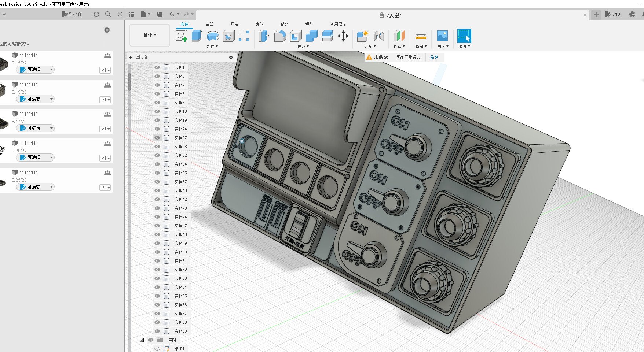Select the Move/Copy tool
Viewport: 644px width, 352px height.
tap(343, 36)
